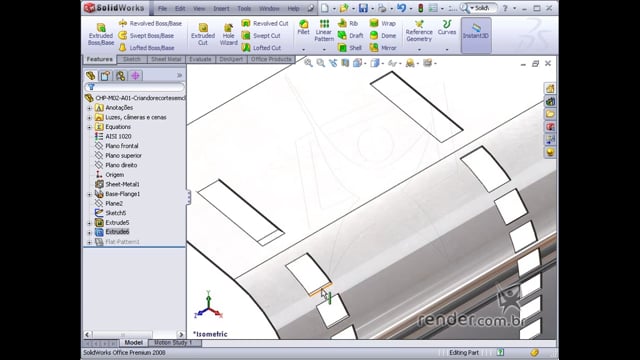Toggle the Instant3D button

476,31
